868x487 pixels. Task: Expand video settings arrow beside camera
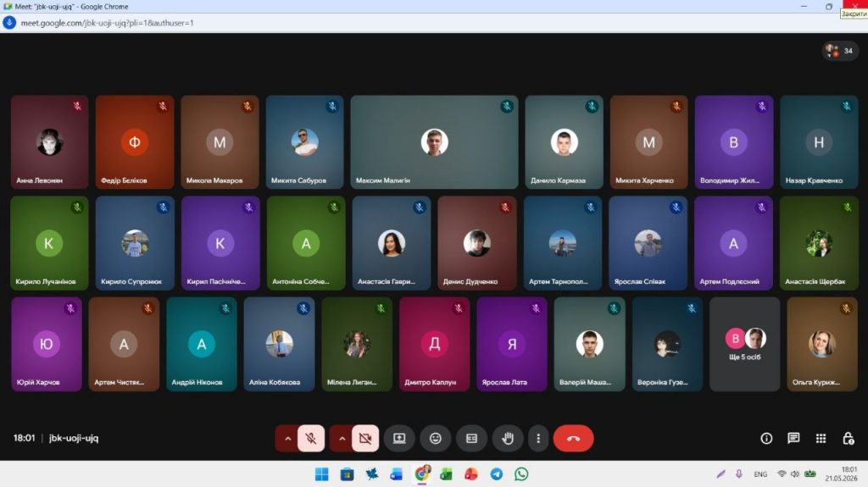coord(342,439)
